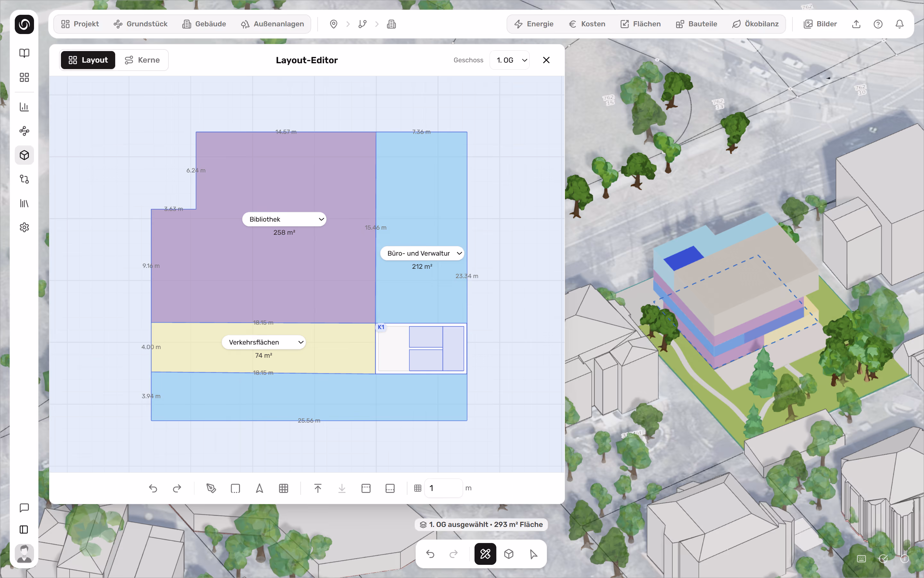Activate the ruler-pencil design mode button

pyautogui.click(x=485, y=554)
